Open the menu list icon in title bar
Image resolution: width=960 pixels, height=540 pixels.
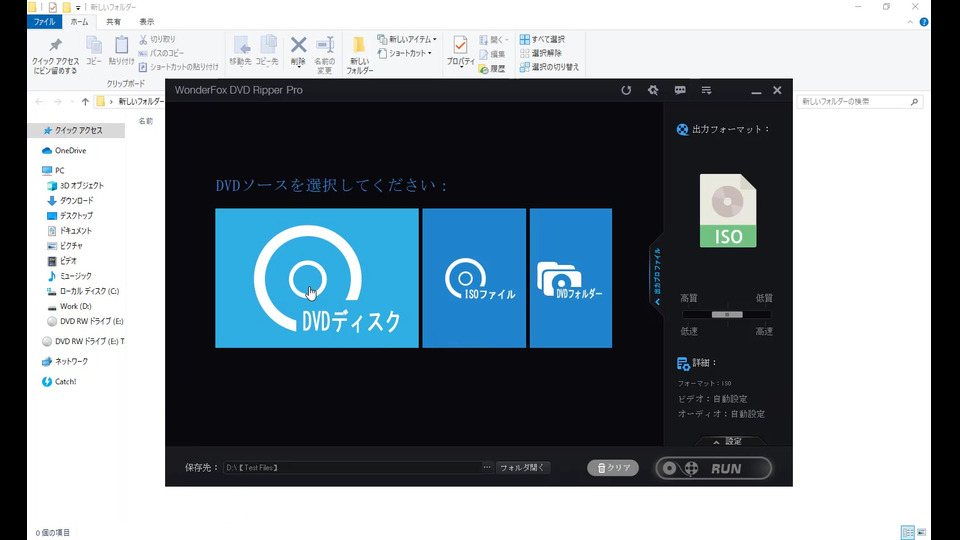pyautogui.click(x=707, y=90)
